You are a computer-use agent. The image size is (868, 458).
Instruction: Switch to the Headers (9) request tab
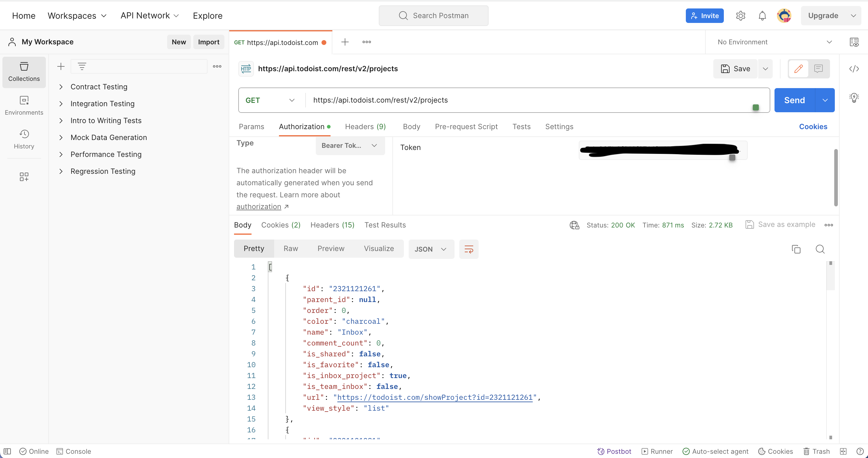365,126
